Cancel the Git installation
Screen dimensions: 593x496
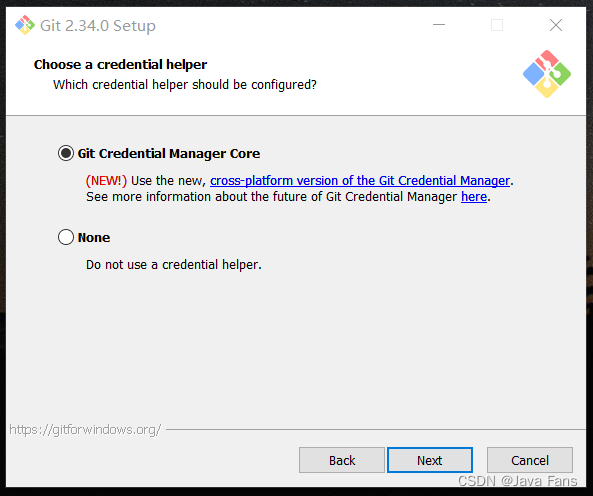pyautogui.click(x=530, y=460)
